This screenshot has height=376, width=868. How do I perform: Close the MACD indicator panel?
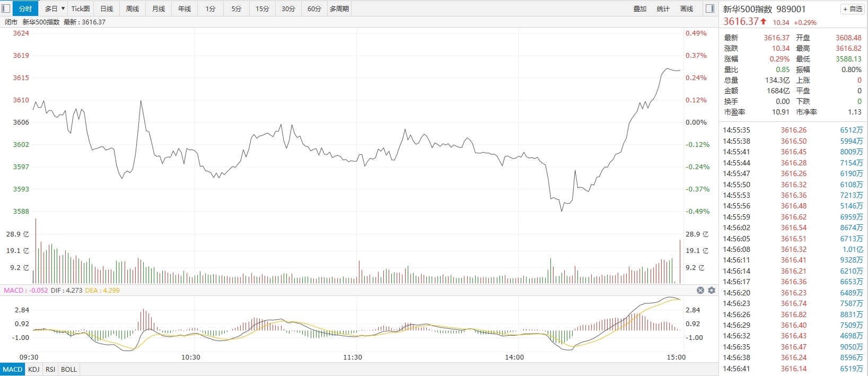coord(700,290)
